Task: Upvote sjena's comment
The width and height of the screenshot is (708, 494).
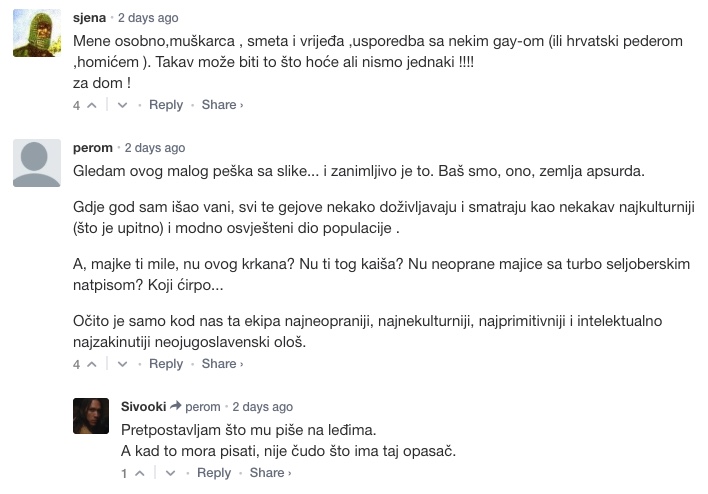Action: (x=92, y=105)
